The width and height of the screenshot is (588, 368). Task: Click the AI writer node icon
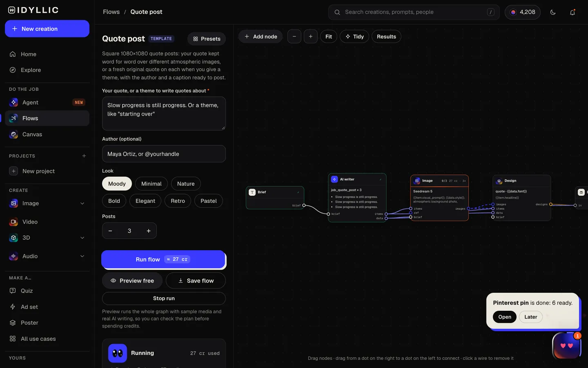[334, 179]
